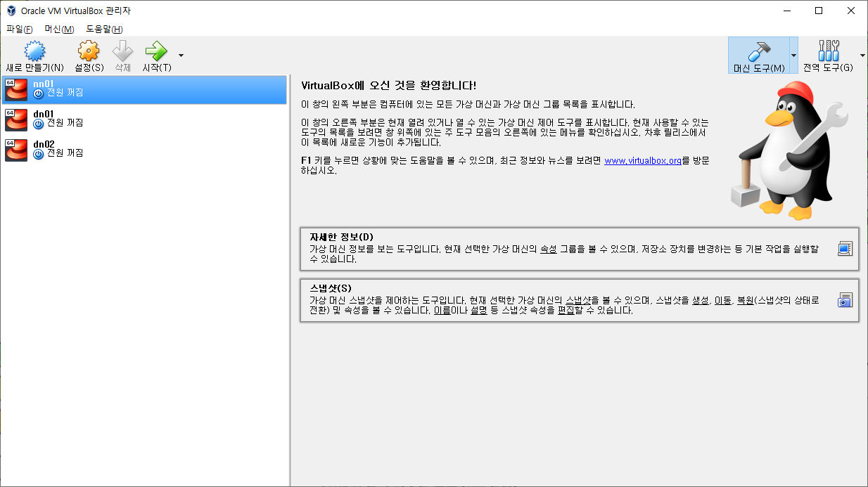This screenshot has width=868, height=487.
Task: Click the dn02 Red Hat OS icon
Action: [x=16, y=149]
